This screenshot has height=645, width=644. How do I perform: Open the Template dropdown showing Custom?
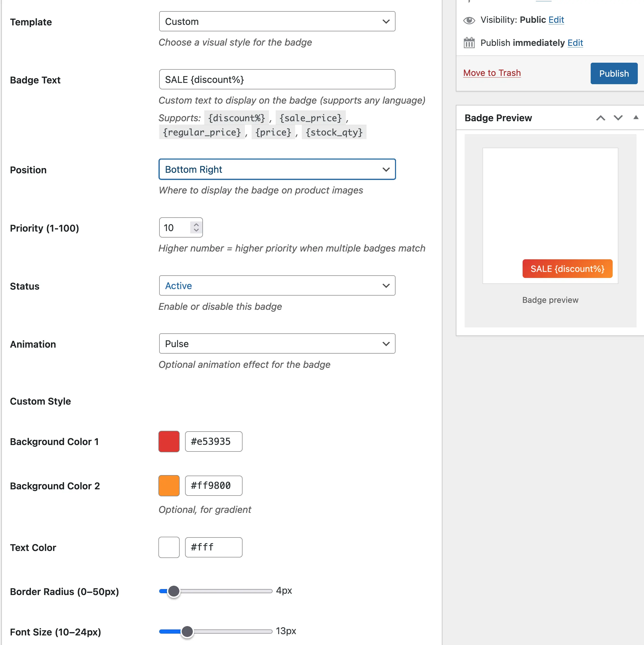click(x=277, y=21)
